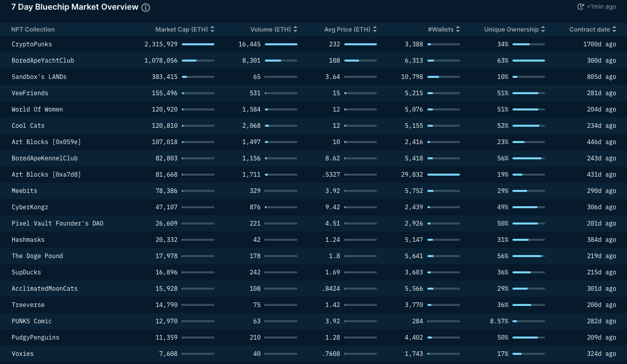
Task: Click the <1min ago timestamp
Action: pos(601,7)
